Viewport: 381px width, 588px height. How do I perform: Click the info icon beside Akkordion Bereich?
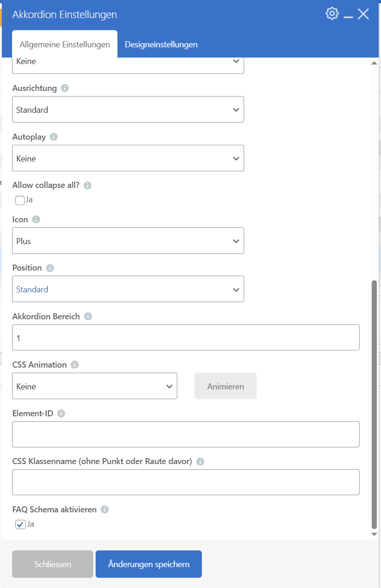click(88, 317)
